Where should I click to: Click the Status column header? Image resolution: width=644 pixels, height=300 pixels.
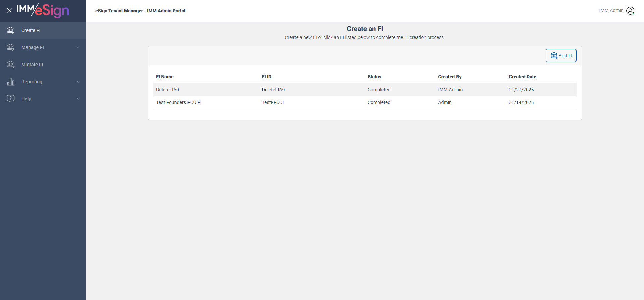coord(374,77)
